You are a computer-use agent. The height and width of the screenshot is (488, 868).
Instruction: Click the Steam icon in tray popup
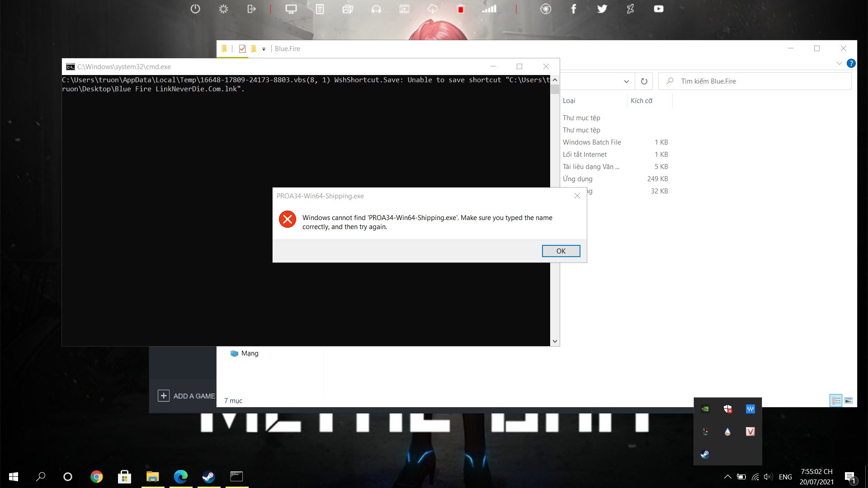pyautogui.click(x=705, y=454)
